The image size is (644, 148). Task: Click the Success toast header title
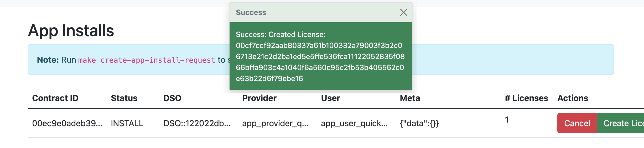coord(251,12)
